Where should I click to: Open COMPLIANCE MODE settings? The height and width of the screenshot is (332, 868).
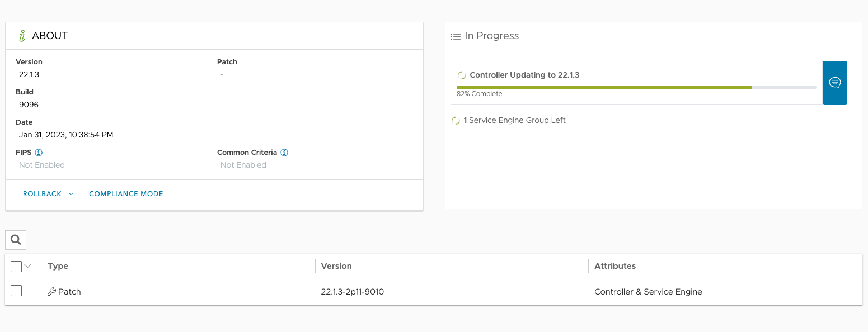coord(125,193)
